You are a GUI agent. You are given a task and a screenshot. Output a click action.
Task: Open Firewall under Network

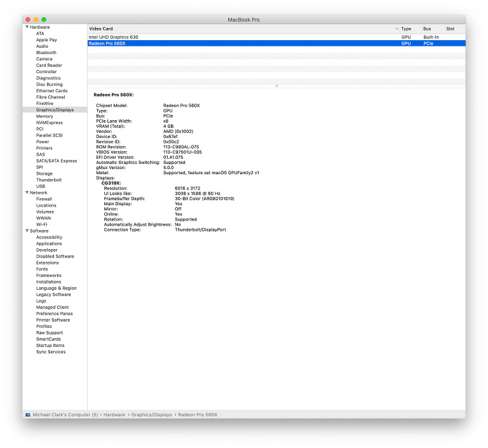click(44, 199)
